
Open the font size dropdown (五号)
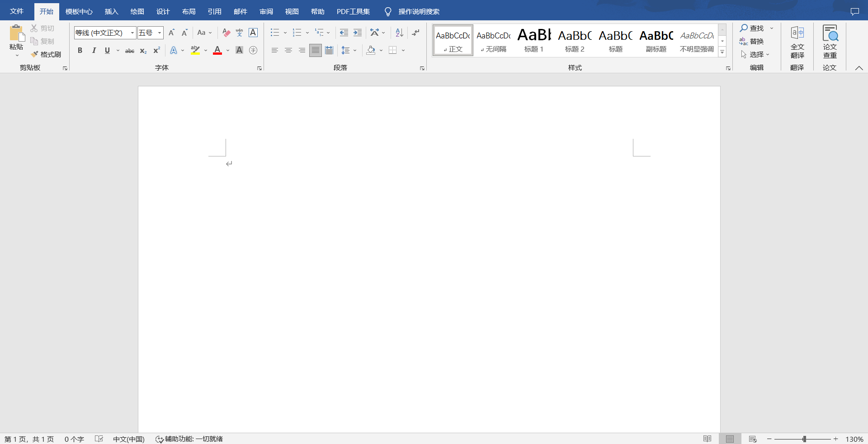tap(160, 33)
